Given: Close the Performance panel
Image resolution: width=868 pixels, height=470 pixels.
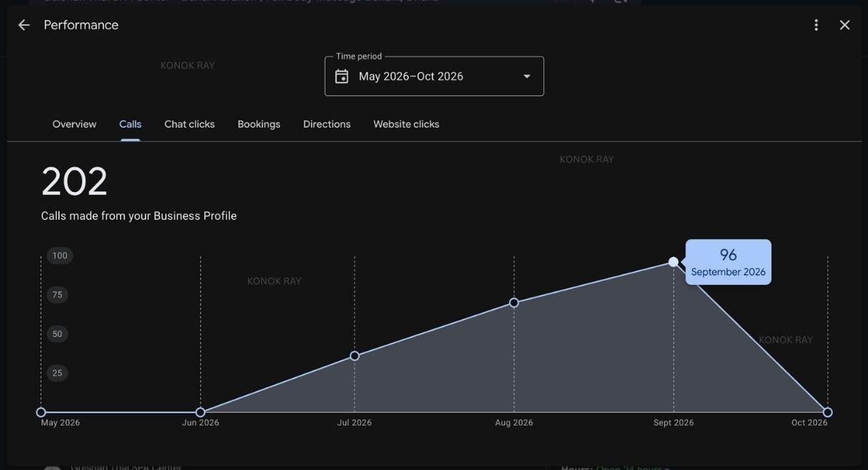Looking at the screenshot, I should click(x=844, y=25).
